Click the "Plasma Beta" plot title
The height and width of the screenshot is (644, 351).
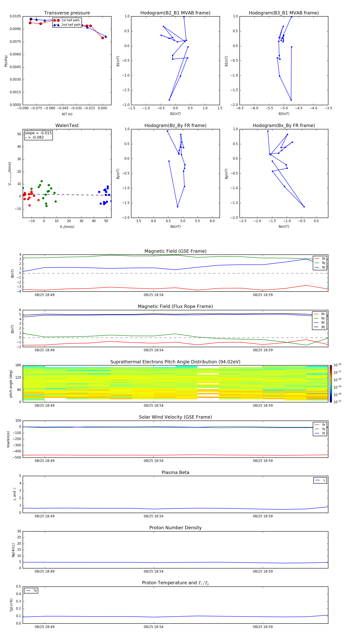coord(175,472)
